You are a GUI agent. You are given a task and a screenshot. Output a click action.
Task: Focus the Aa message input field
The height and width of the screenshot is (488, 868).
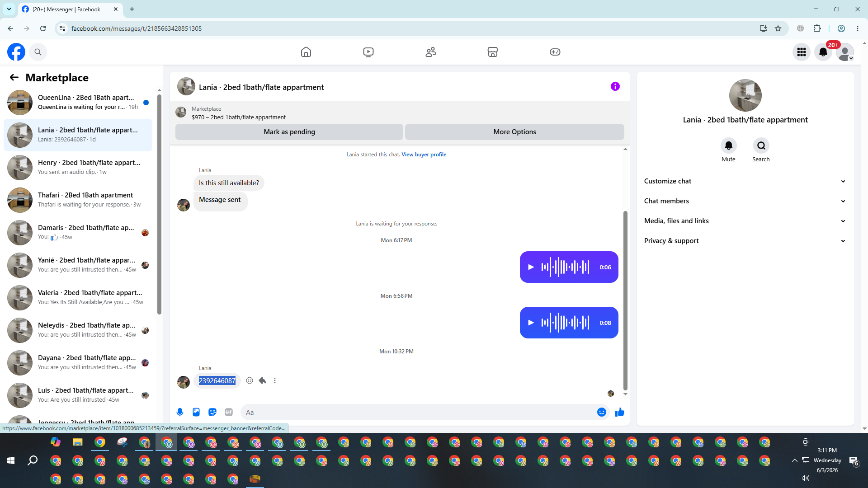(x=418, y=412)
